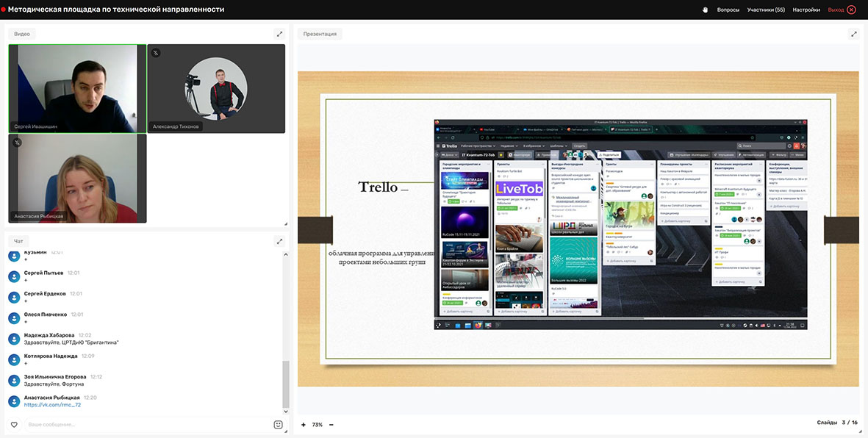Screen dimensions: 868x438
Task: Click the 73% zoom level value
Action: [318, 425]
